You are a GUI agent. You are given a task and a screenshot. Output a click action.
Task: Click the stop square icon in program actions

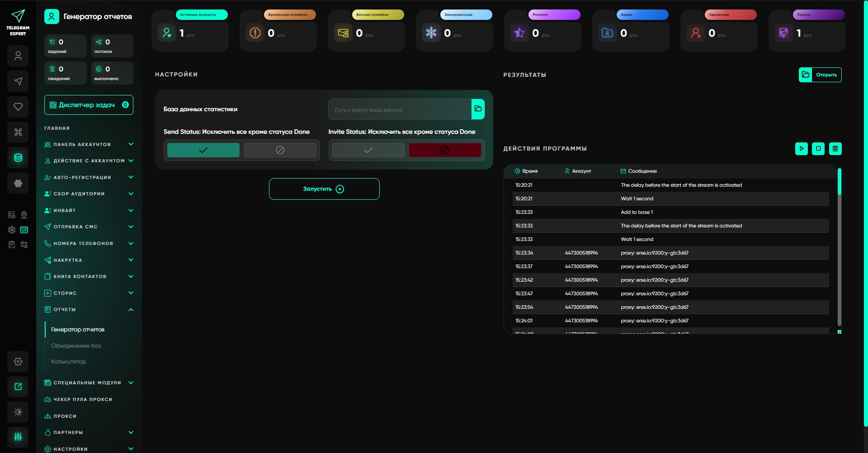click(818, 148)
